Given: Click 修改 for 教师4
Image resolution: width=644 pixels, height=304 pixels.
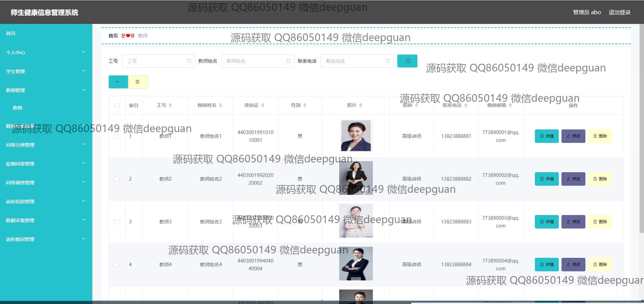Looking at the screenshot, I should 573,265.
